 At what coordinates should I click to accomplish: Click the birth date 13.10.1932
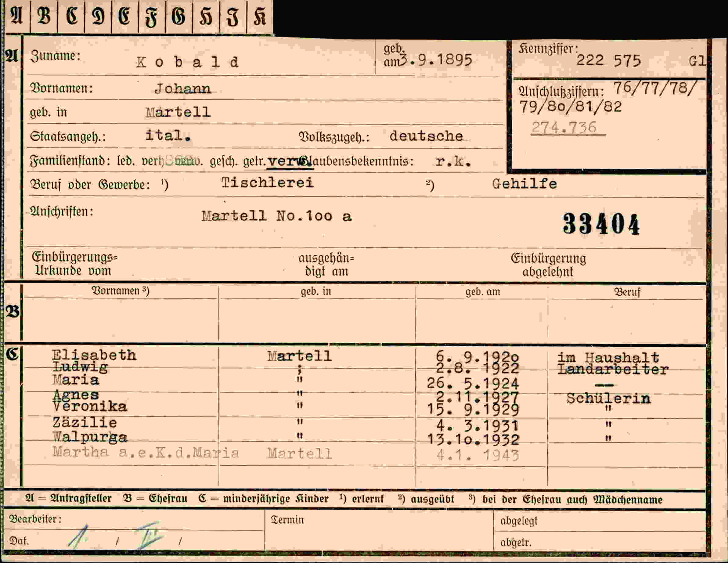[473, 439]
